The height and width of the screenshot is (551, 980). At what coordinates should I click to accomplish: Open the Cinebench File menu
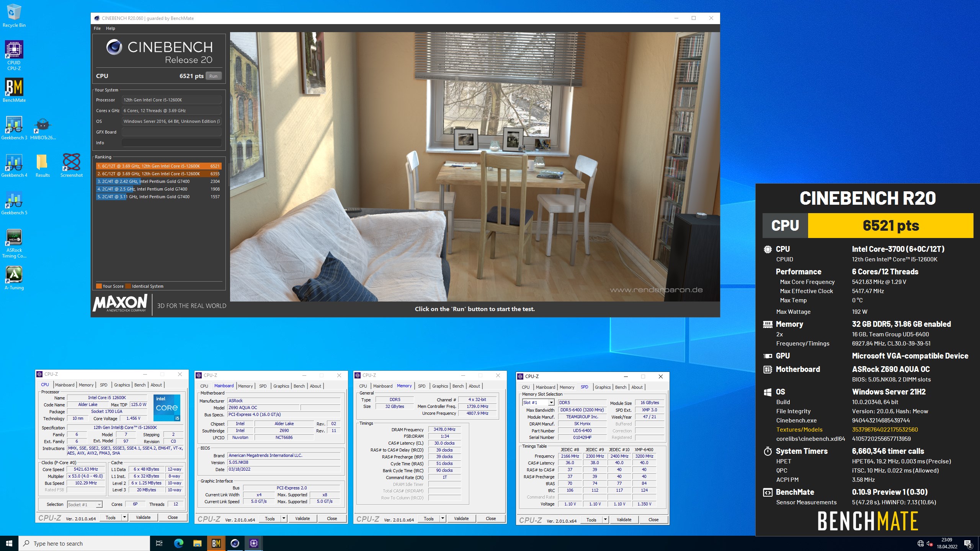[97, 28]
